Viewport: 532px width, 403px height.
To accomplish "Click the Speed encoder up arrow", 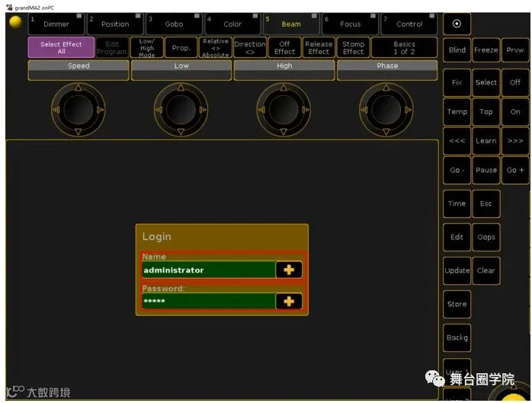I will coord(79,88).
